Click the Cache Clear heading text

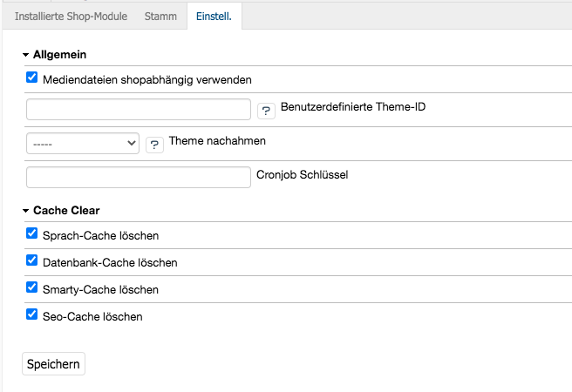tap(66, 211)
